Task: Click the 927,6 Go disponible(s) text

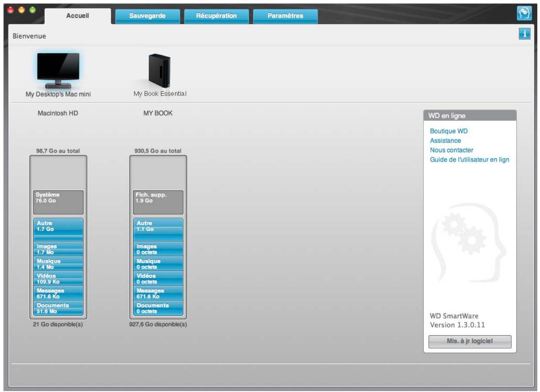Action: [x=158, y=325]
